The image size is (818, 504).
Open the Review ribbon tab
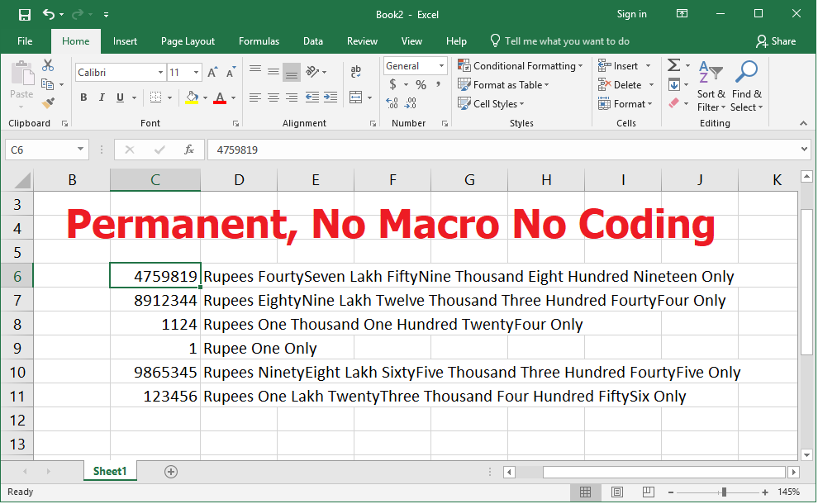362,40
